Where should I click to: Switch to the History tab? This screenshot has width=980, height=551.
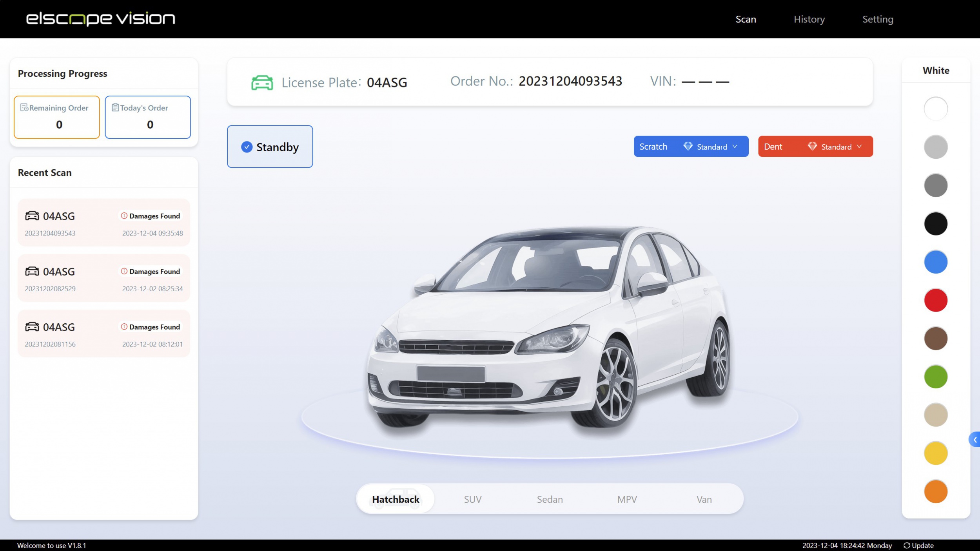point(809,19)
